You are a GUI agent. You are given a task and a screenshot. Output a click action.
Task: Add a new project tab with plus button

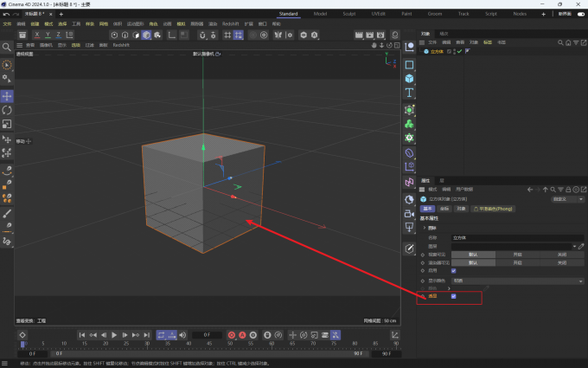pos(61,14)
